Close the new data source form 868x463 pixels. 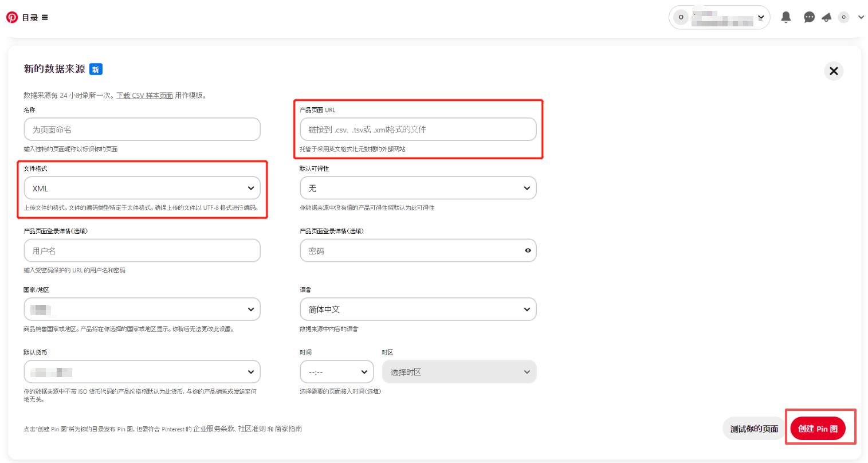point(833,71)
